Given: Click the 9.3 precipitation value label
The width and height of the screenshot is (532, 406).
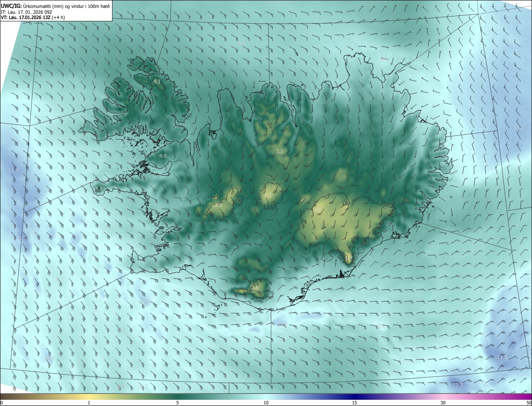Looking at the screenshot, I should click(x=60, y=279).
